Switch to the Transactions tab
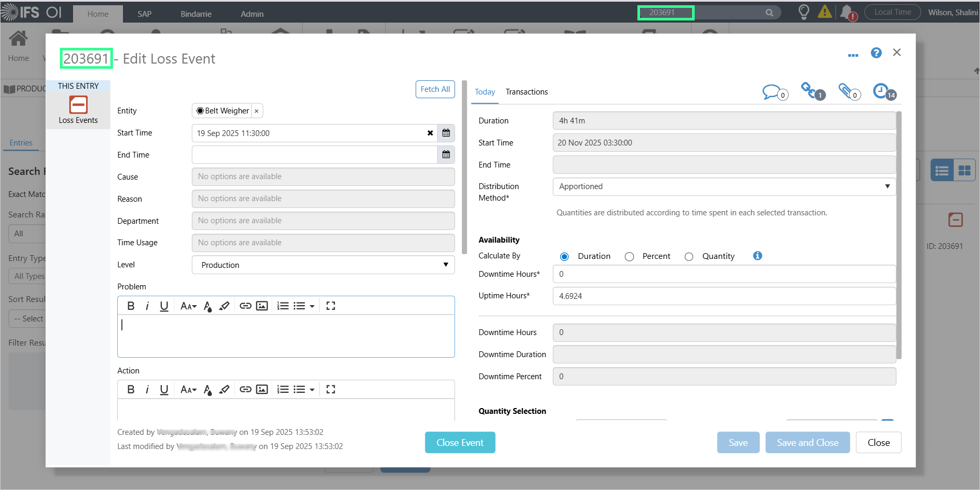The width and height of the screenshot is (980, 490). click(527, 92)
